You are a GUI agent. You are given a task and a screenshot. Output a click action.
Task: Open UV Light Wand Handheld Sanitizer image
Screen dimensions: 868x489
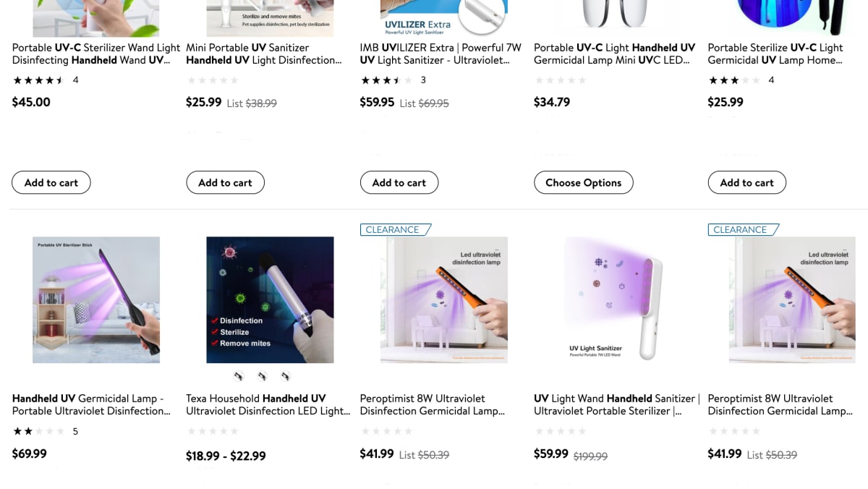pos(618,299)
